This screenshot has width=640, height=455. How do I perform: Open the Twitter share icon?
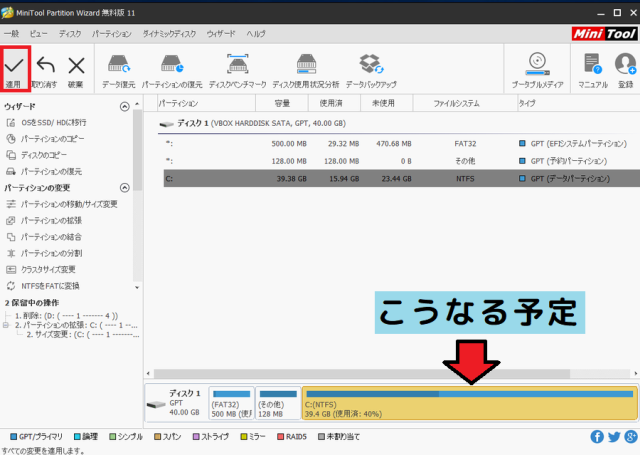point(614,437)
